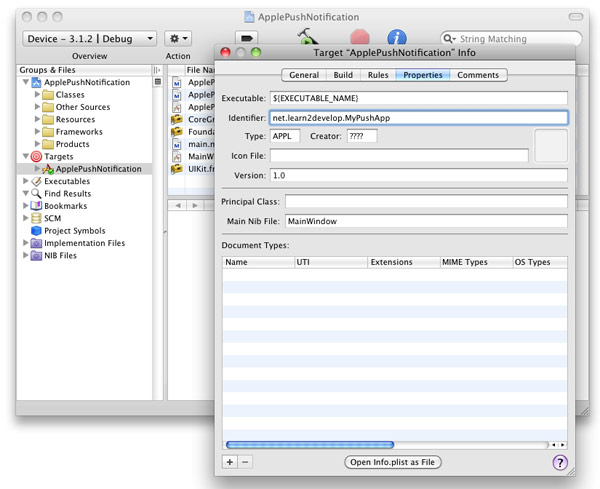The height and width of the screenshot is (489, 600).
Task: Switch to the General tab
Action: [303, 75]
